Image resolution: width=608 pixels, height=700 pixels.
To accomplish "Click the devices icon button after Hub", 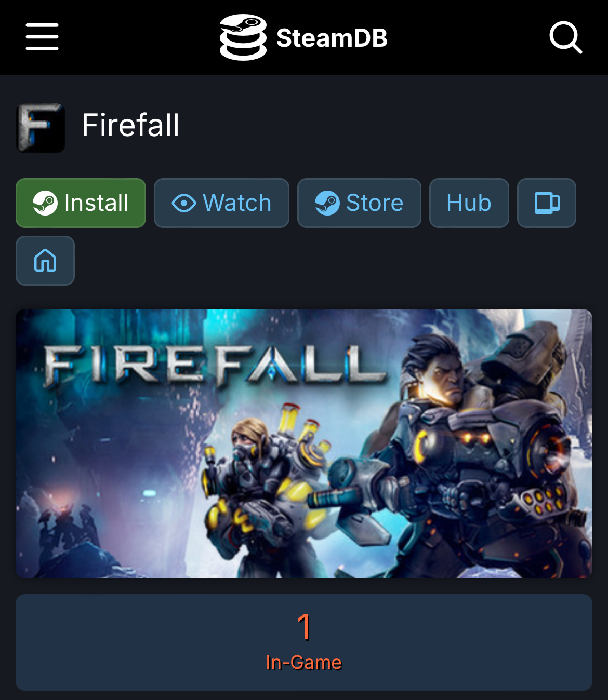I will click(547, 203).
